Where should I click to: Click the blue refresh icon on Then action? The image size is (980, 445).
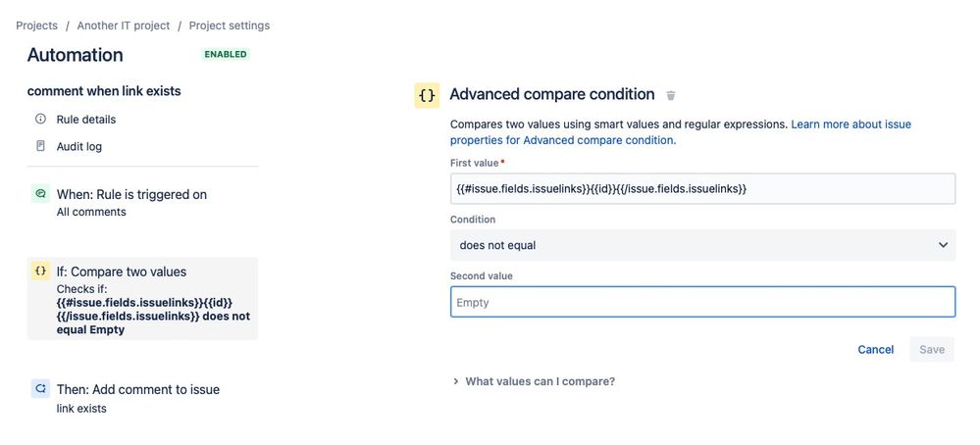click(40, 389)
